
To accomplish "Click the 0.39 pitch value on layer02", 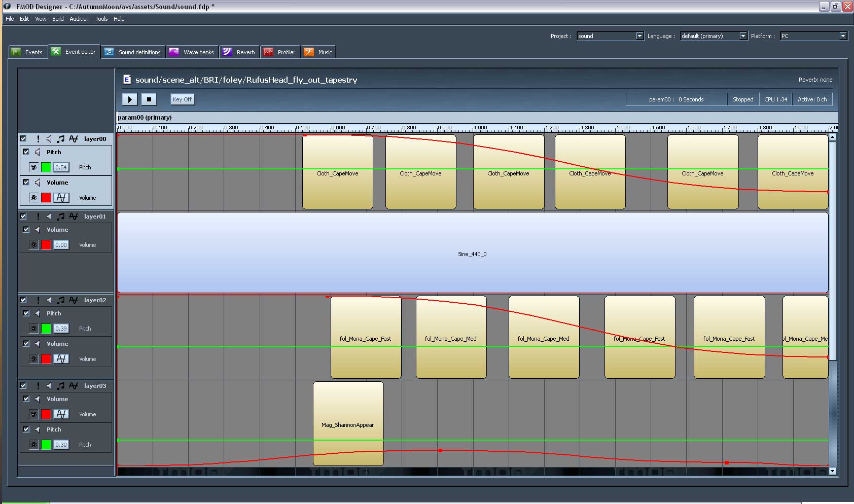I will (61, 329).
